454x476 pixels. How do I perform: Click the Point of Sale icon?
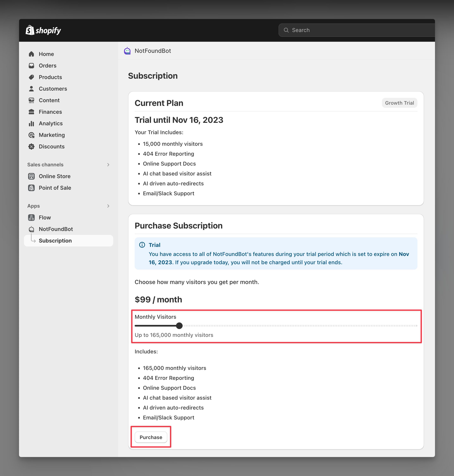pyautogui.click(x=31, y=188)
